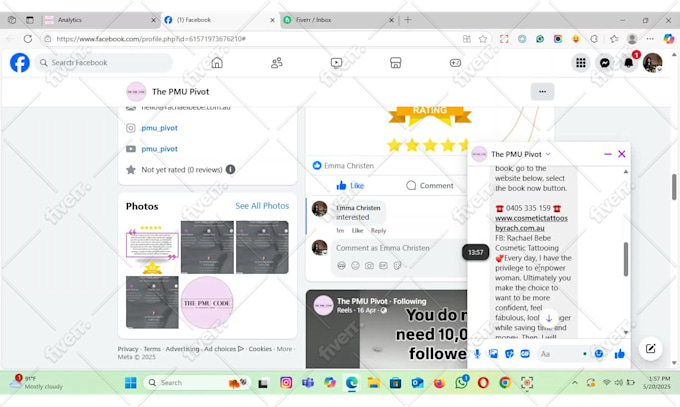Show hidden system tray icons chevron
The image size is (680, 407).
pyautogui.click(x=575, y=383)
